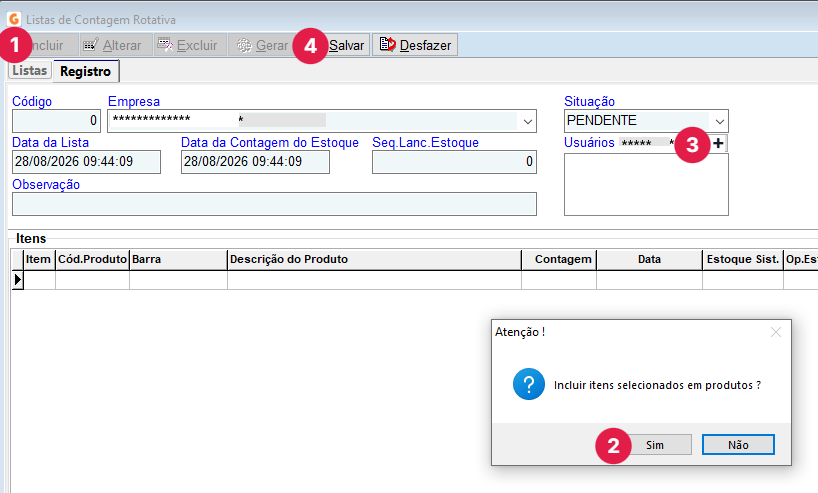Click the Alterar toolbar icon
818x493 pixels.
tap(90, 45)
